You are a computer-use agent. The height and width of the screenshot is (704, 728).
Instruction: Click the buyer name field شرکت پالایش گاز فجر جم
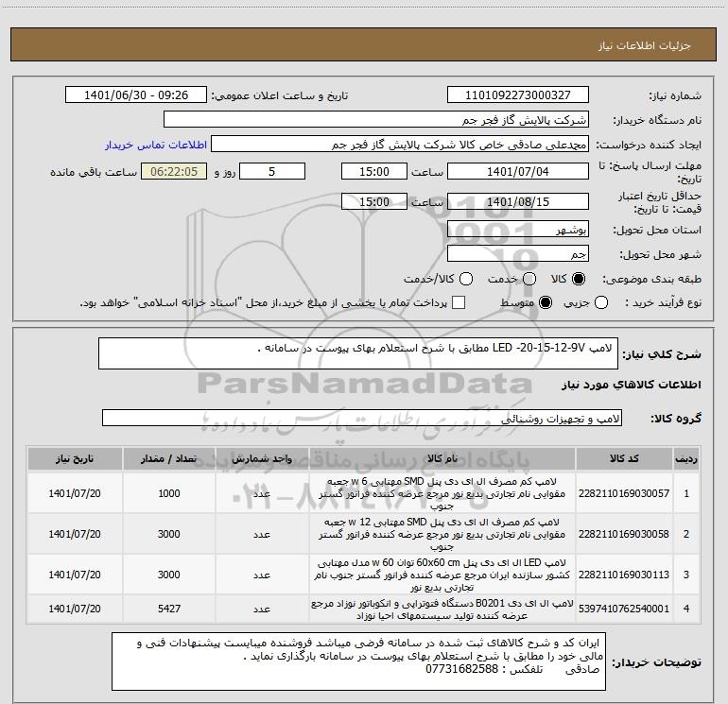tap(376, 120)
